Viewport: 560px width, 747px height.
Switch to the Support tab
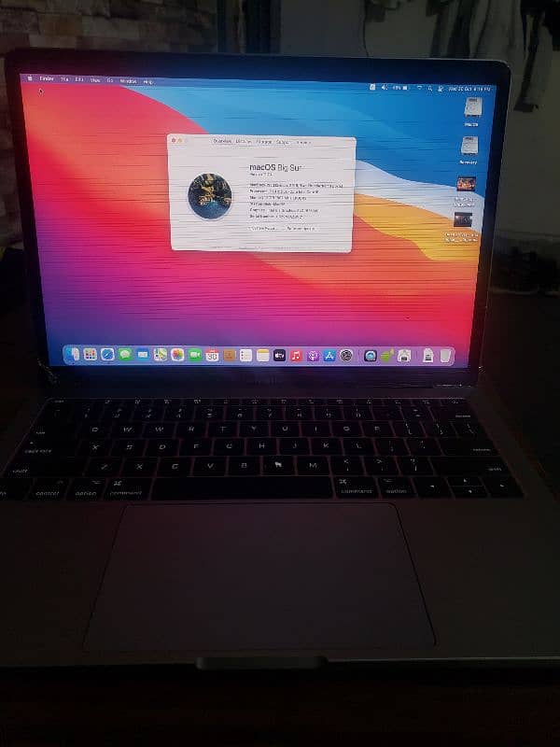283,142
